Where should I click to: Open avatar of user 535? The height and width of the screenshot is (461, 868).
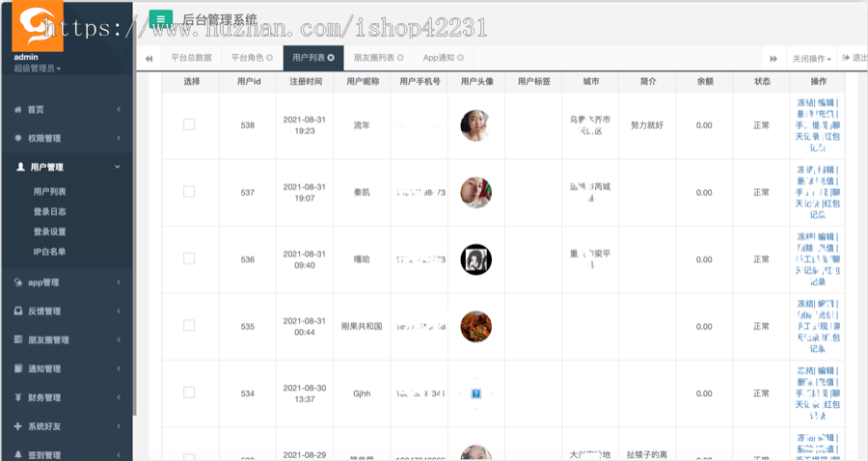tap(476, 327)
